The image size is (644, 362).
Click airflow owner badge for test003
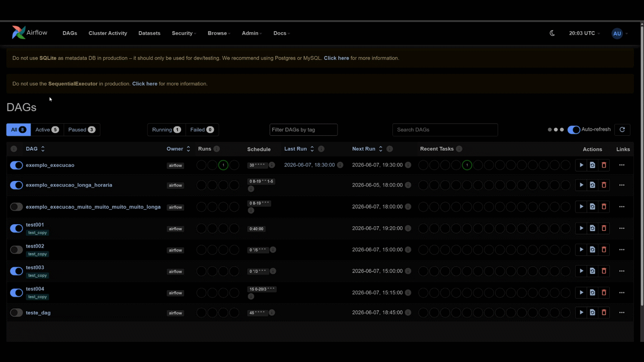pos(176,271)
